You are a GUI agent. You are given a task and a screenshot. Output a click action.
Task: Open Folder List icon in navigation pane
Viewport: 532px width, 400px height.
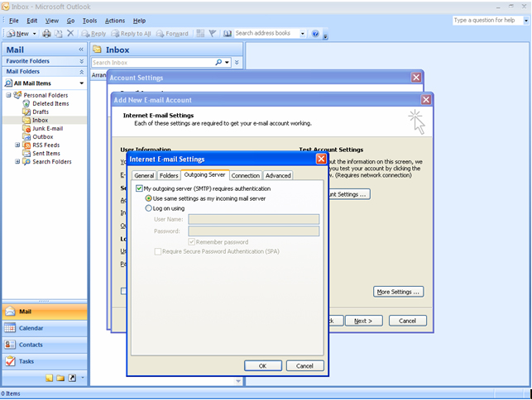pyautogui.click(x=60, y=378)
